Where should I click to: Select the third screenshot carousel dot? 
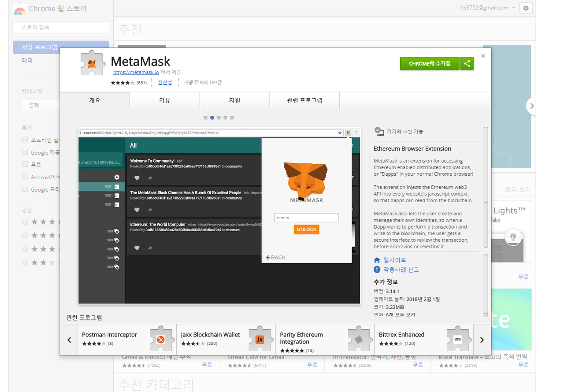(219, 118)
